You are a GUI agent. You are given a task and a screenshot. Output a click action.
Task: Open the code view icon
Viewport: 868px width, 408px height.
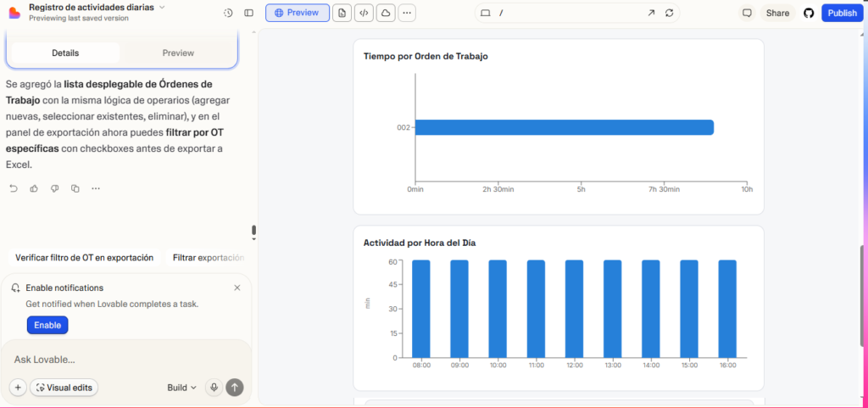pyautogui.click(x=364, y=13)
